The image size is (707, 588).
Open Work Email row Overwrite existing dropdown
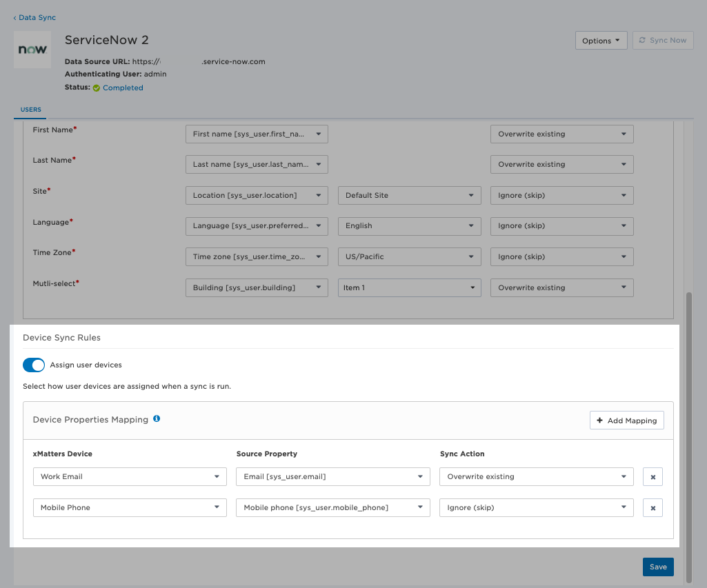(x=537, y=477)
